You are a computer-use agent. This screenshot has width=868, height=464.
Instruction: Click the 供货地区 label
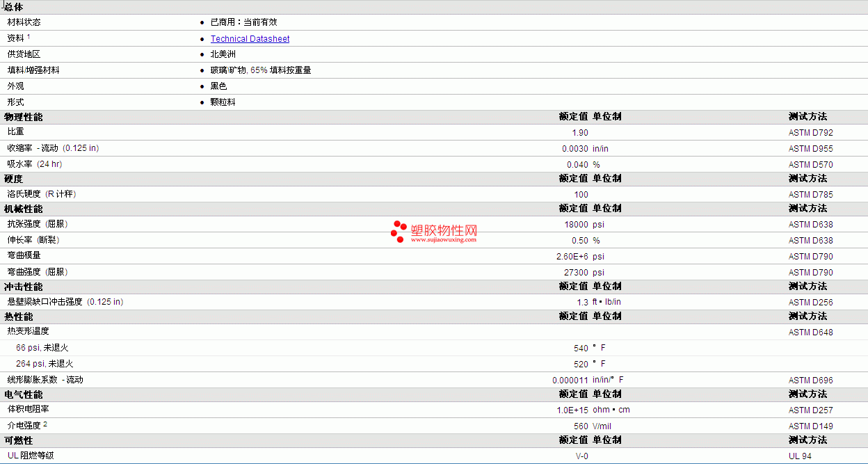(x=24, y=54)
